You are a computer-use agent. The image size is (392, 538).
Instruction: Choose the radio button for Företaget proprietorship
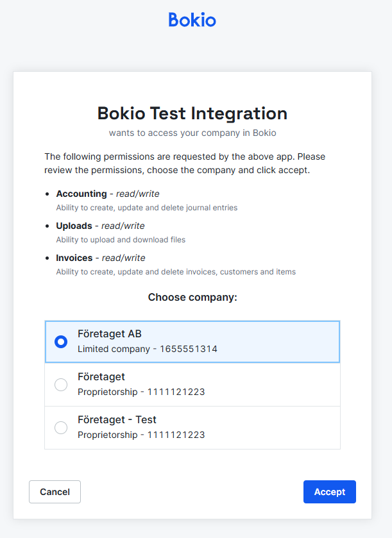pos(61,385)
